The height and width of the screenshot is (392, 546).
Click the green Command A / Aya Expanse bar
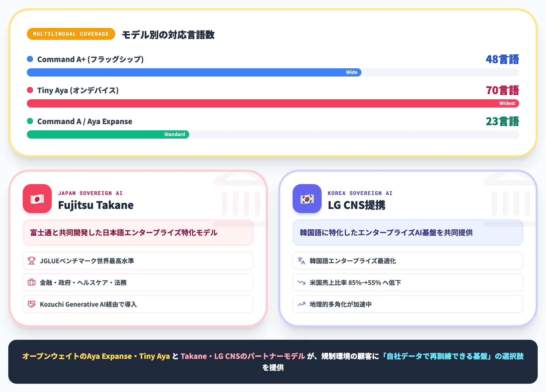[108, 134]
